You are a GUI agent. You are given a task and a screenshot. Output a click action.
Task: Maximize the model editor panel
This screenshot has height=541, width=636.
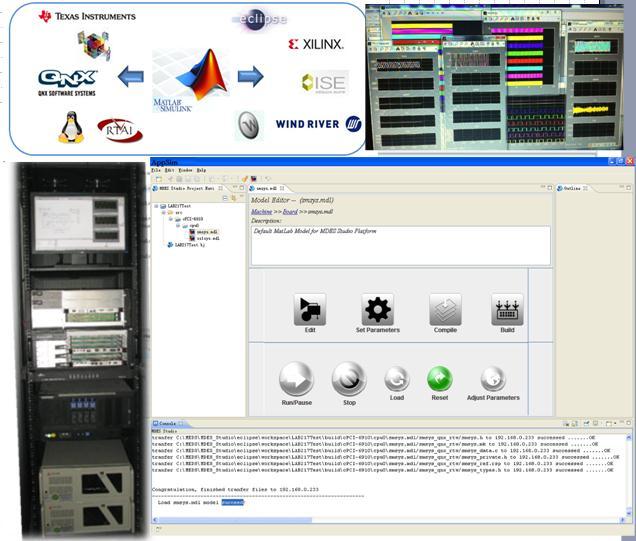pos(550,188)
